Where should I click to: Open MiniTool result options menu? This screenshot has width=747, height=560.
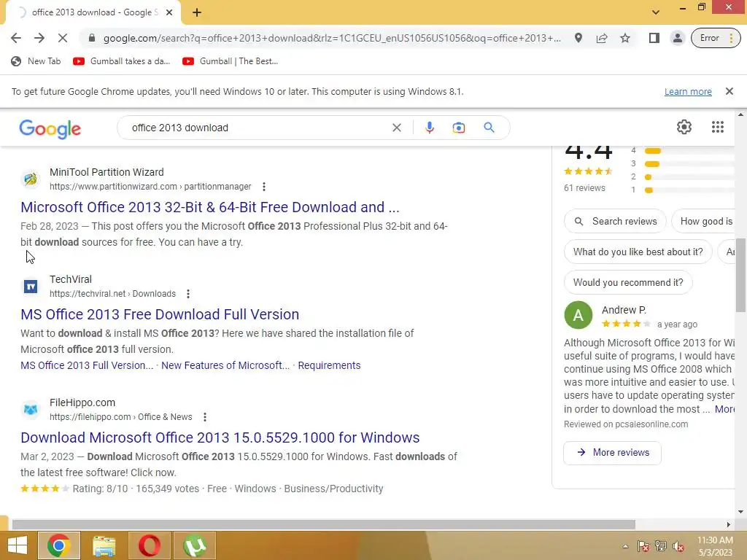tap(264, 187)
